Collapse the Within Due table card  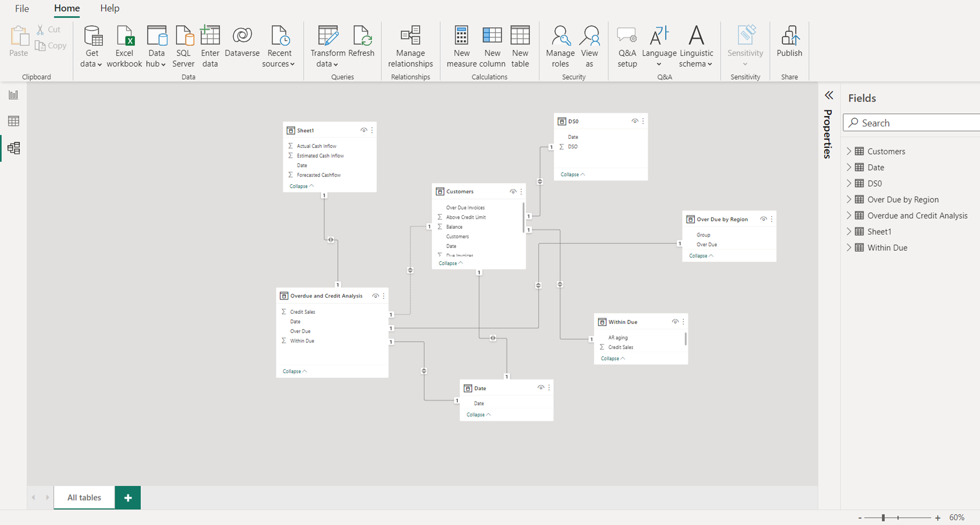click(613, 359)
